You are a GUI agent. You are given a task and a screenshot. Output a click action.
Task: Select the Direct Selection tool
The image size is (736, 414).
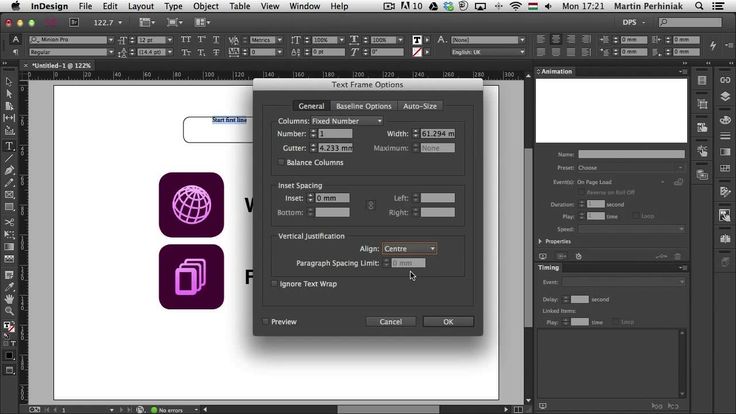pos(9,94)
